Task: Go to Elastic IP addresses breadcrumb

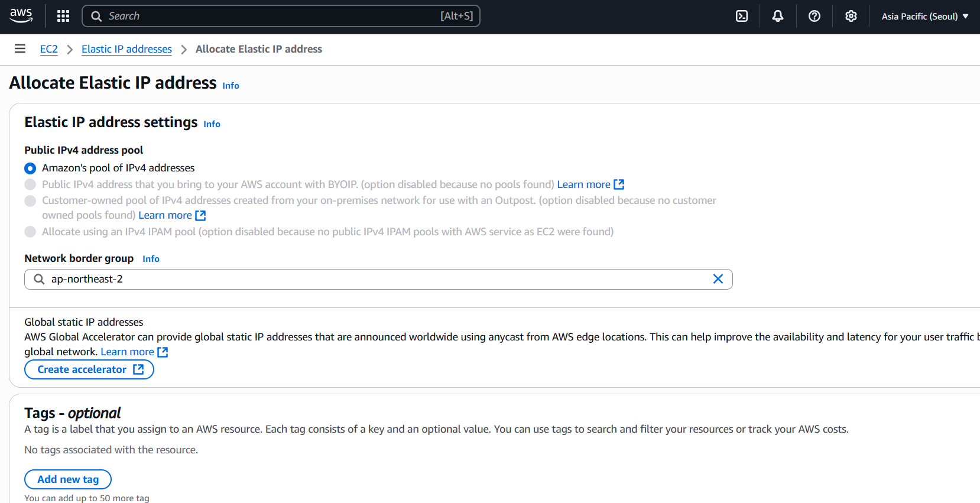Action: click(x=126, y=49)
